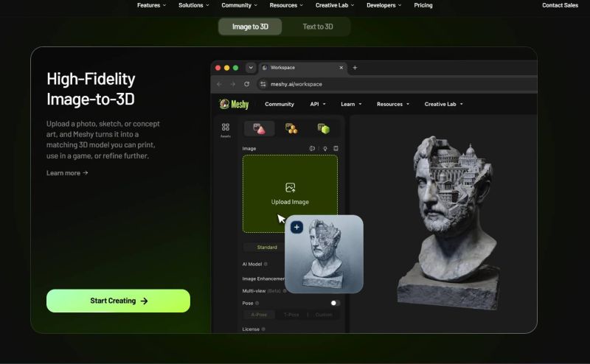Click the browser reload icon in mockup
Image resolution: width=590 pixels, height=364 pixels.
point(246,84)
